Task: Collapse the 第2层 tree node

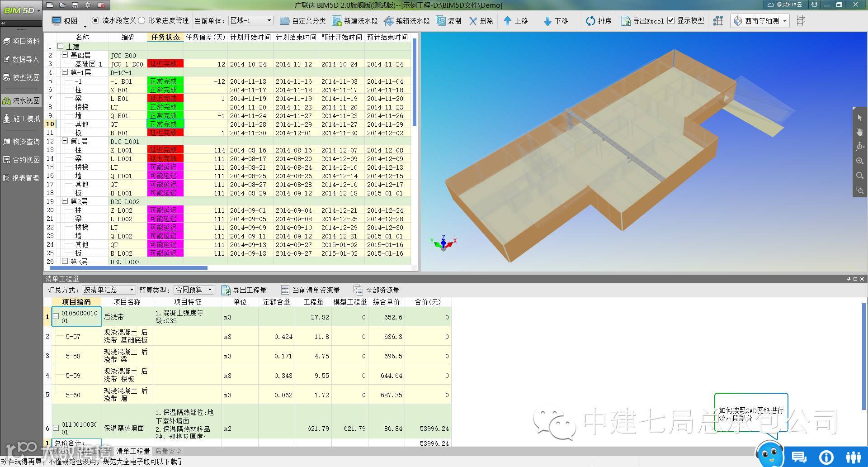Action: (x=65, y=201)
